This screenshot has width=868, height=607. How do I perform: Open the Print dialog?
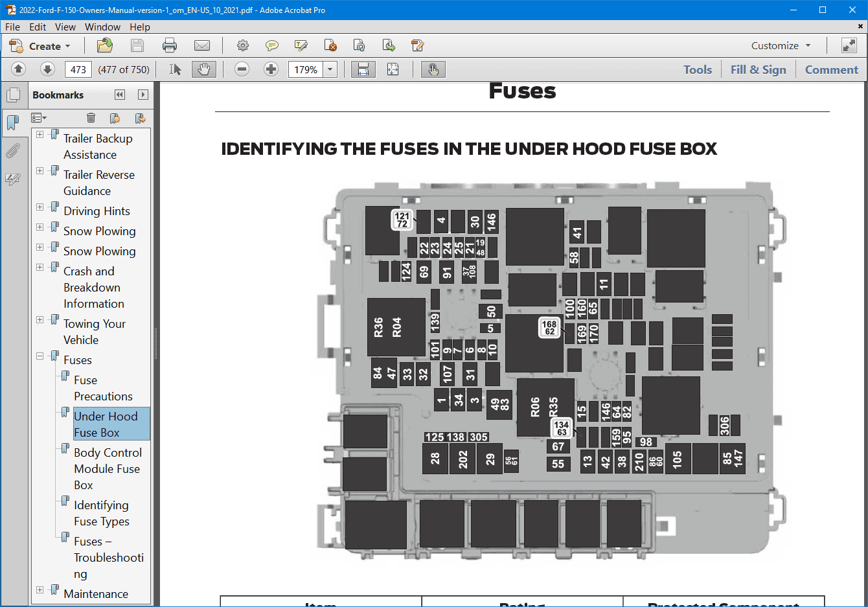coord(168,45)
